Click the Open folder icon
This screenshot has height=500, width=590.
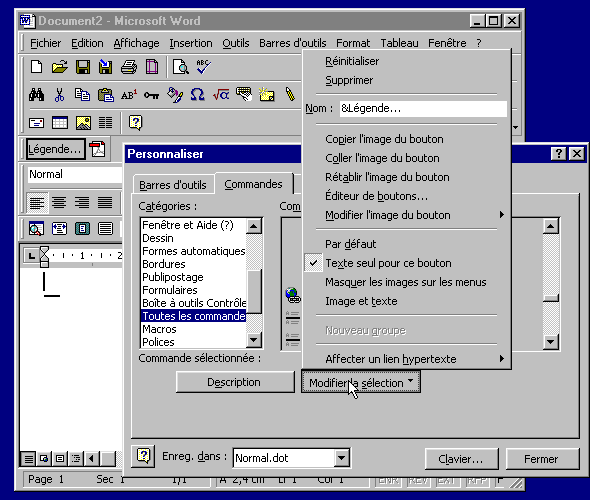[x=59, y=67]
